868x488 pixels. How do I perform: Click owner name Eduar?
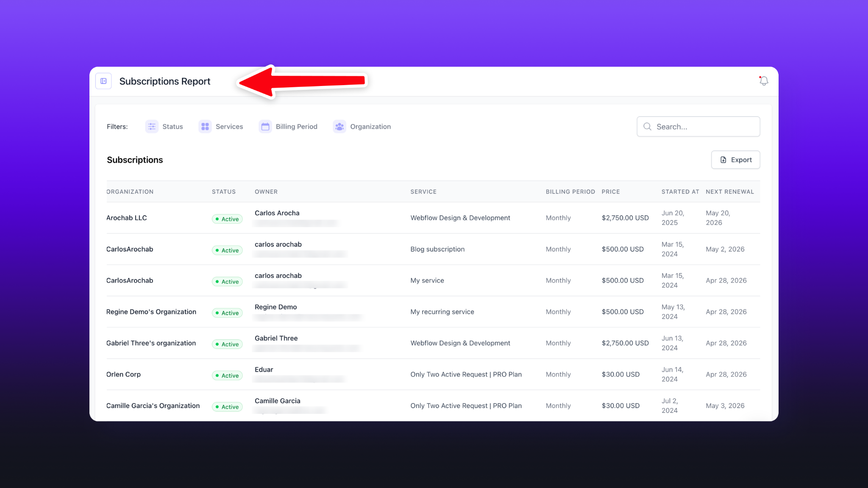pyautogui.click(x=264, y=370)
